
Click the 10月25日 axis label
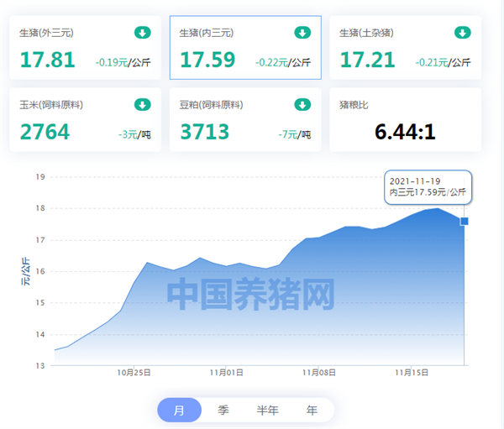[134, 373]
